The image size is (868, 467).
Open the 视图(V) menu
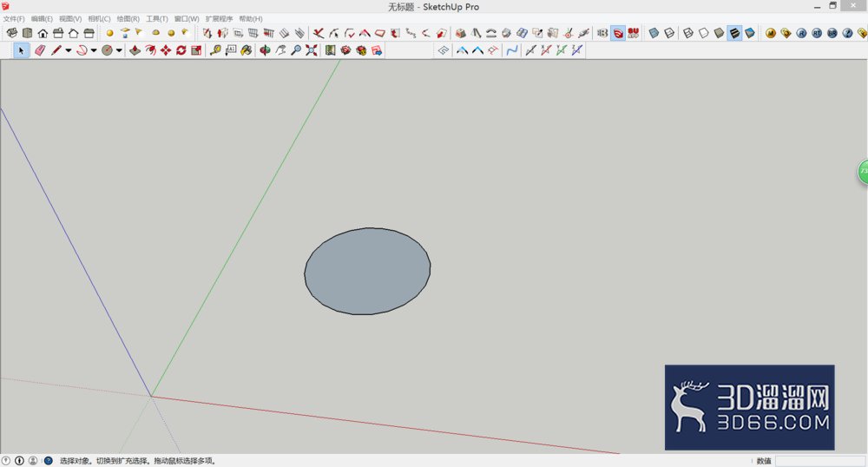click(70, 19)
